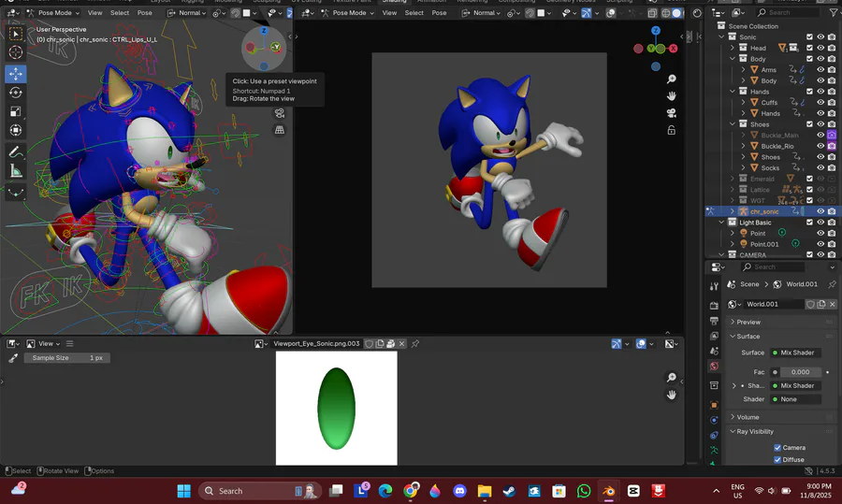
Task: Click the outliner filter funnel icon
Action: click(833, 12)
